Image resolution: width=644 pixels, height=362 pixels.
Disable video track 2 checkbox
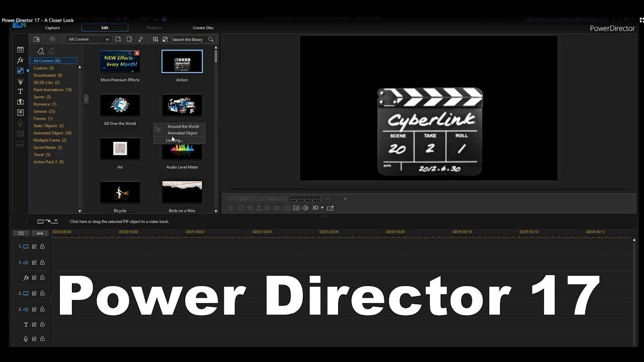(34, 293)
